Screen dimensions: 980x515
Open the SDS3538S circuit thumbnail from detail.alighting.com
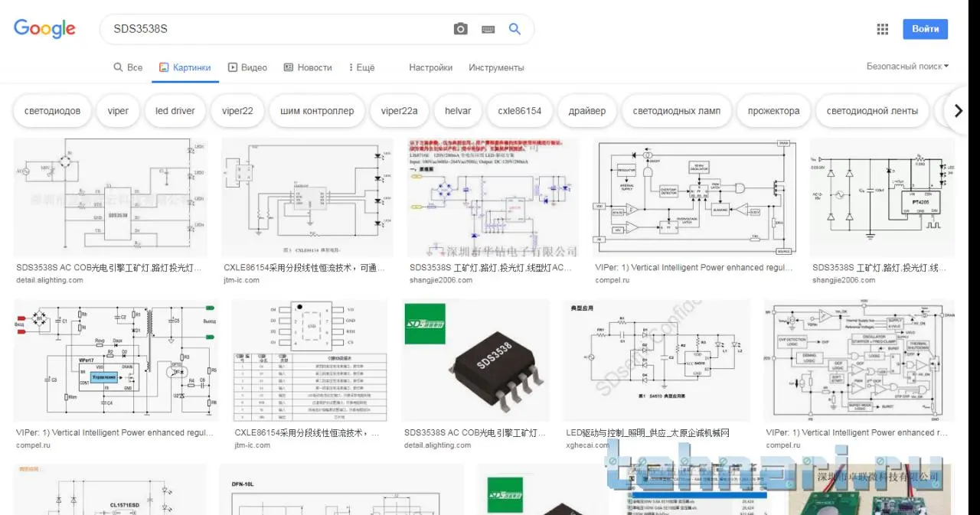111,197
